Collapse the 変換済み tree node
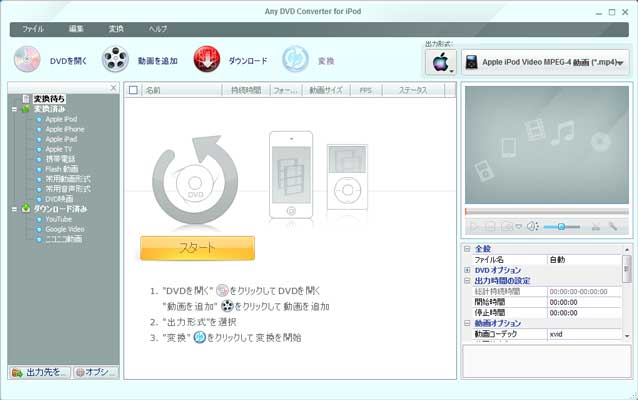Image resolution: width=638 pixels, height=400 pixels. 14,109
